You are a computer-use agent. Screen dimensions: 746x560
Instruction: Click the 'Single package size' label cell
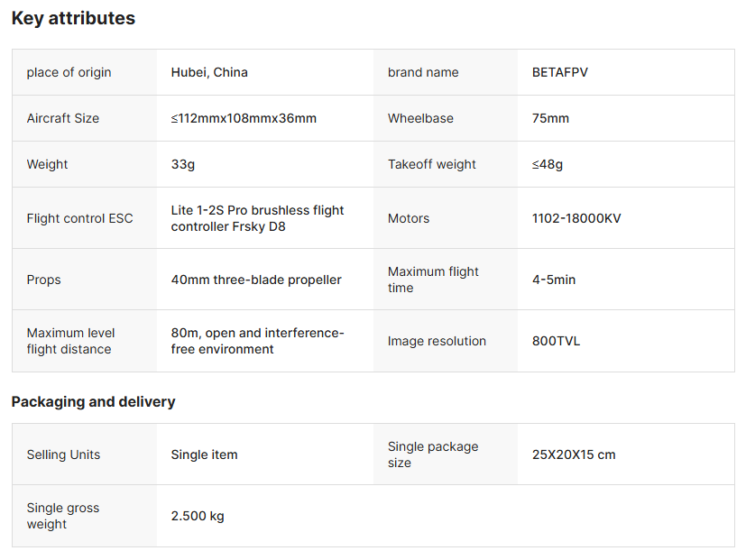(x=433, y=454)
